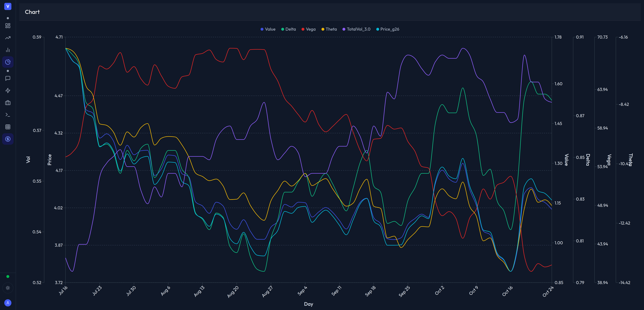
Task: Toggle the Value series in legend
Action: (269, 29)
